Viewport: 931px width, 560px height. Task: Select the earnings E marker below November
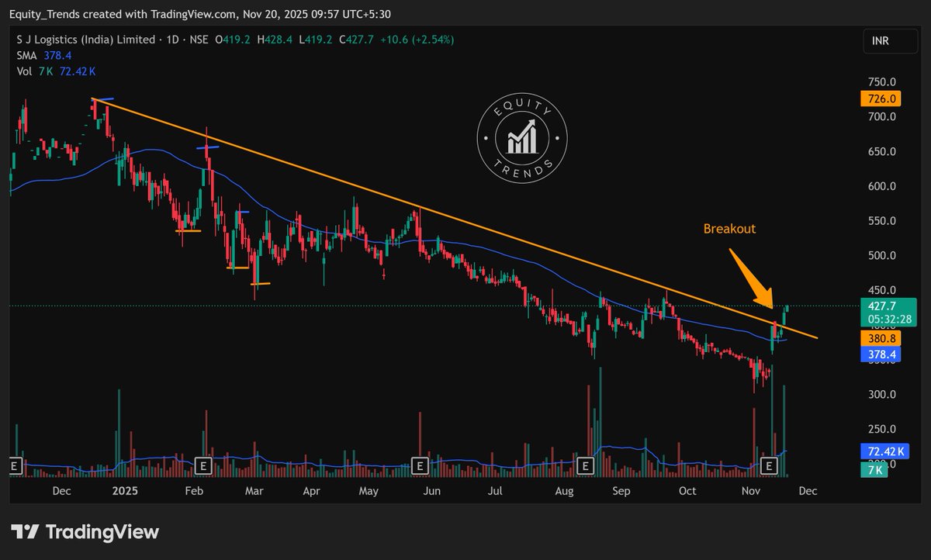coord(769,466)
